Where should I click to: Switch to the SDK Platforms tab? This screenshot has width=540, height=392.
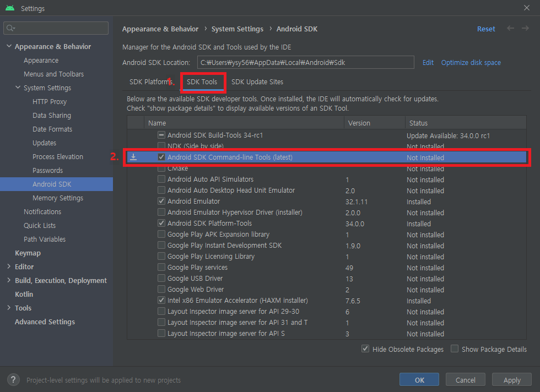[151, 82]
